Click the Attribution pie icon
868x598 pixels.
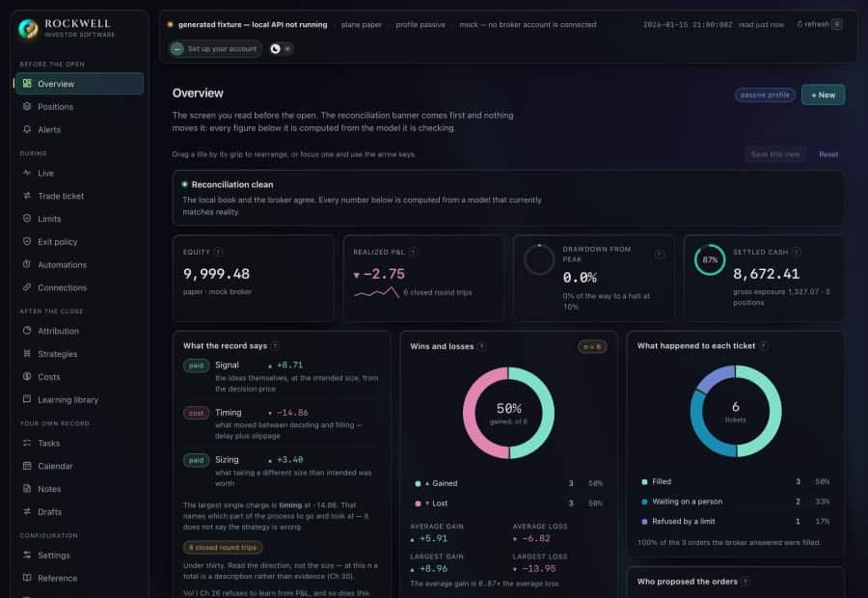click(27, 331)
